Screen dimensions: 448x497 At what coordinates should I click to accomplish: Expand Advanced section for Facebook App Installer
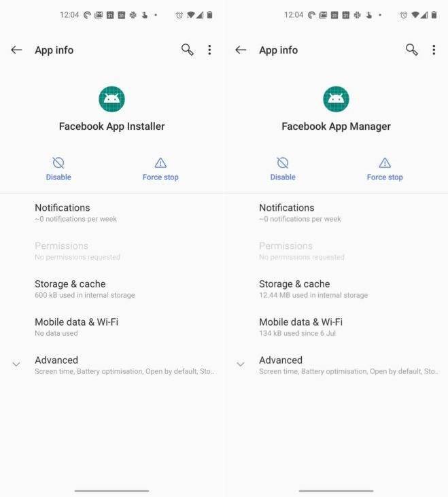112,365
